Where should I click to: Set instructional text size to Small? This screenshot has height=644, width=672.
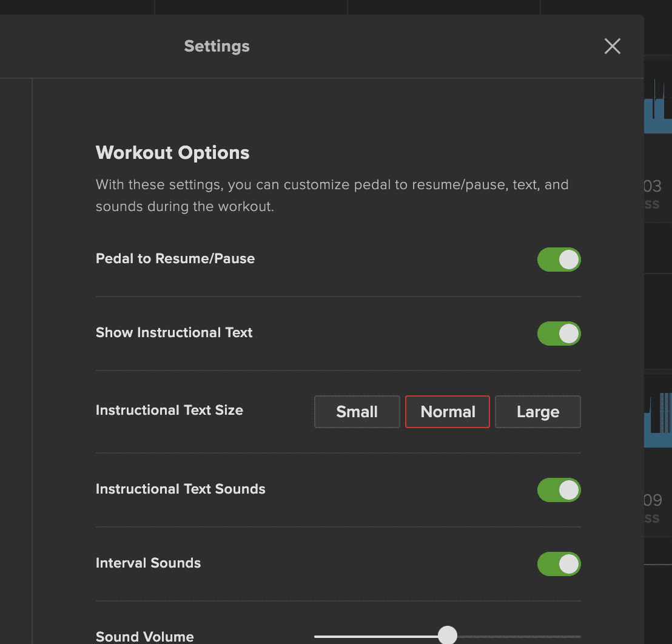[357, 412]
